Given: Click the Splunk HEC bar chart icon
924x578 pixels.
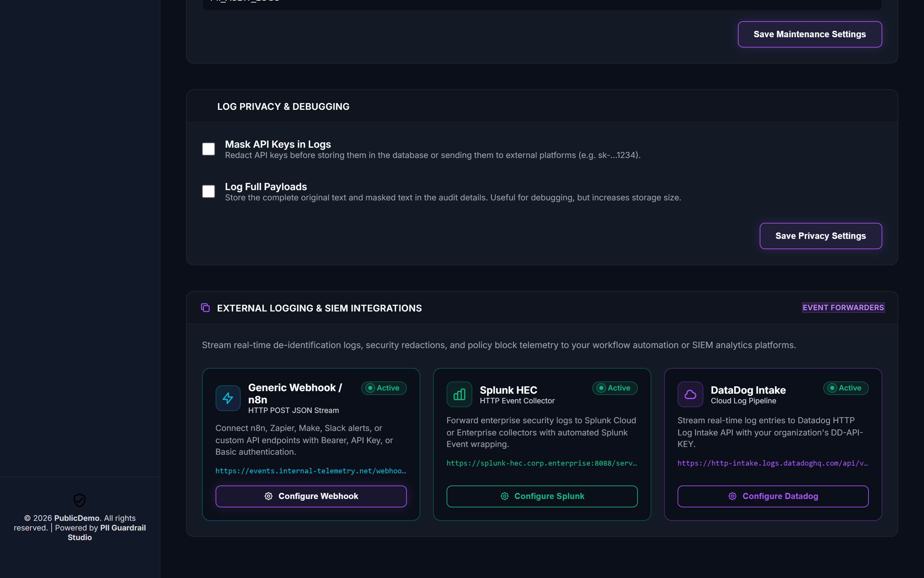Looking at the screenshot, I should (x=459, y=394).
